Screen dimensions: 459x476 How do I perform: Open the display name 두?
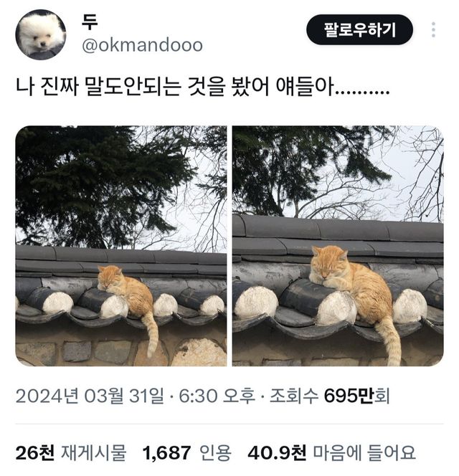click(x=90, y=22)
